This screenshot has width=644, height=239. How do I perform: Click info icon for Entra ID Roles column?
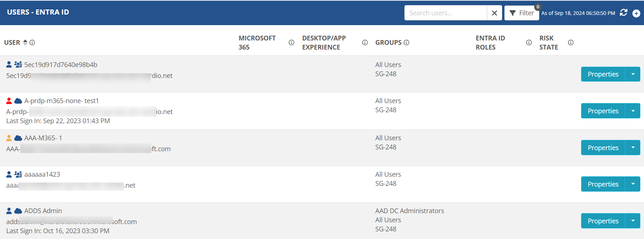click(x=529, y=43)
